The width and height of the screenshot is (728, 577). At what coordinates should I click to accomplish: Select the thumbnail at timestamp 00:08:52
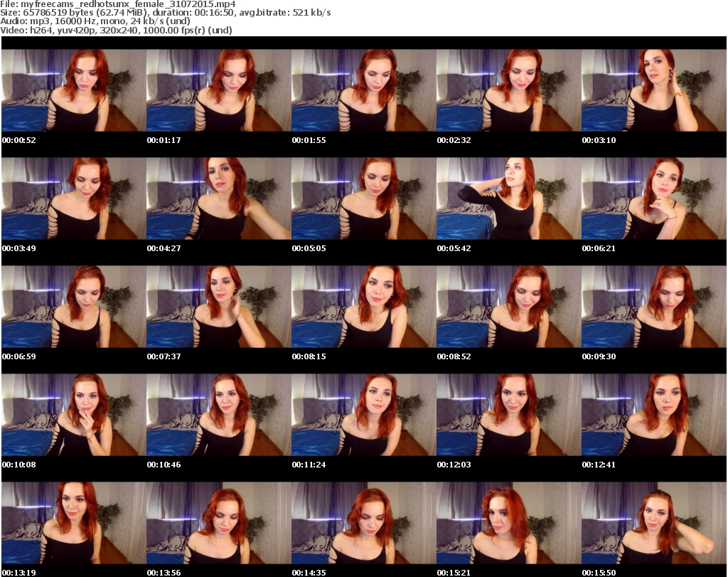coord(508,307)
